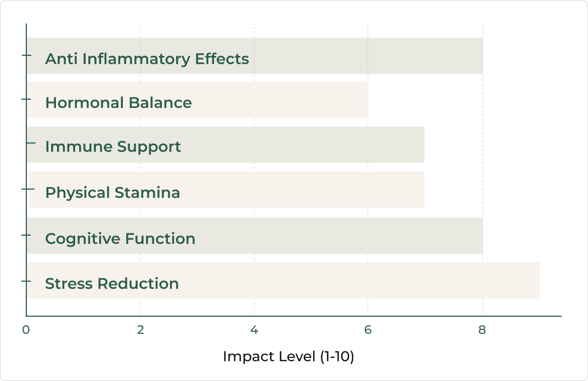Screen dimensions: 588x381
Task: Click y-axis tick mark beside Anti Inflammatory Effects
Action: point(25,56)
